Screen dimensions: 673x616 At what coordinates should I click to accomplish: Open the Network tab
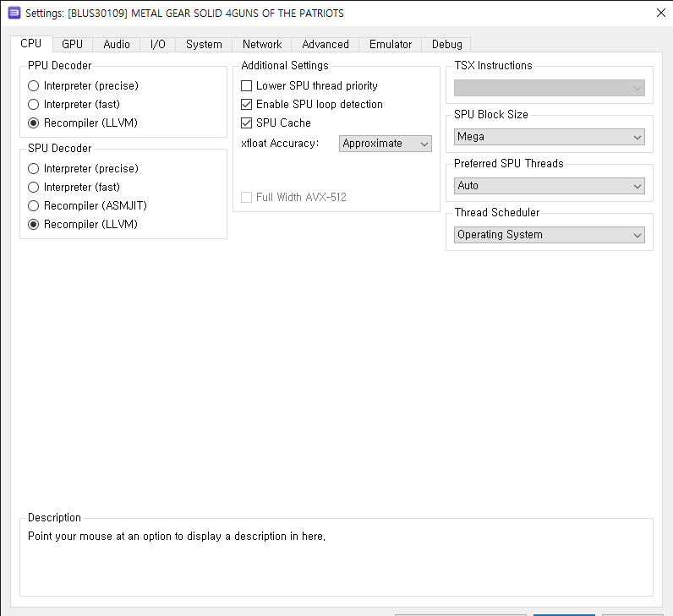pos(262,44)
